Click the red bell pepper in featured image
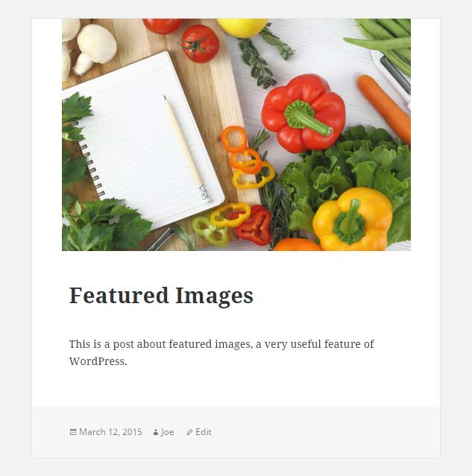The image size is (472, 476). pyautogui.click(x=303, y=113)
